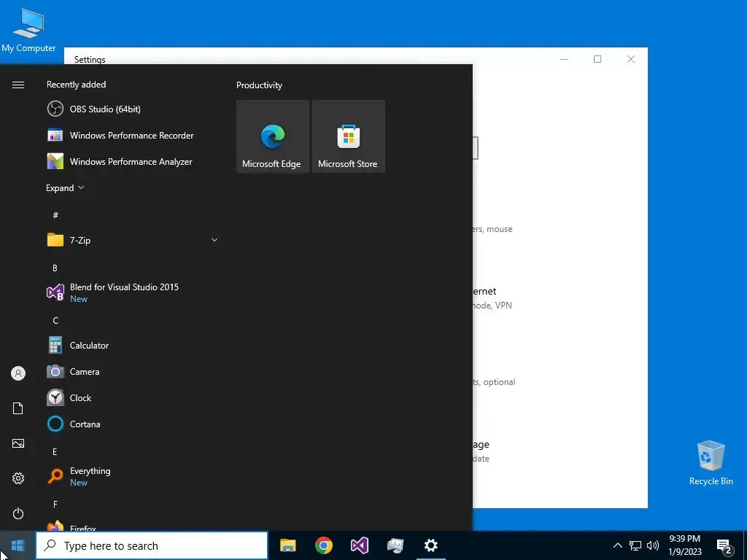The image size is (747, 560).
Task: Open Google Chrome from the taskbar
Action: coord(323,545)
